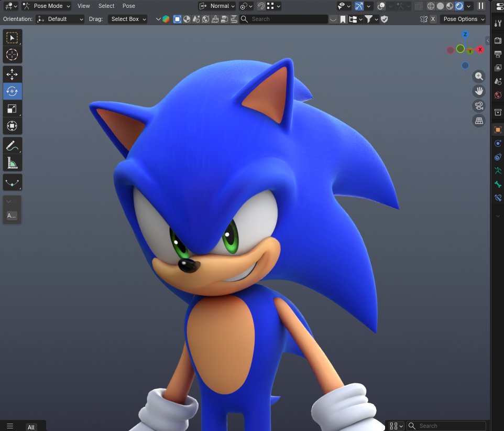Open the Object Constraints properties tab
The height and width of the screenshot is (431, 504).
click(498, 157)
